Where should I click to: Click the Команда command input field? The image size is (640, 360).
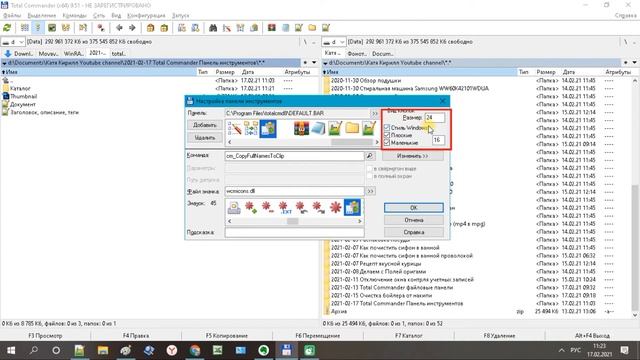pyautogui.click(x=294, y=156)
